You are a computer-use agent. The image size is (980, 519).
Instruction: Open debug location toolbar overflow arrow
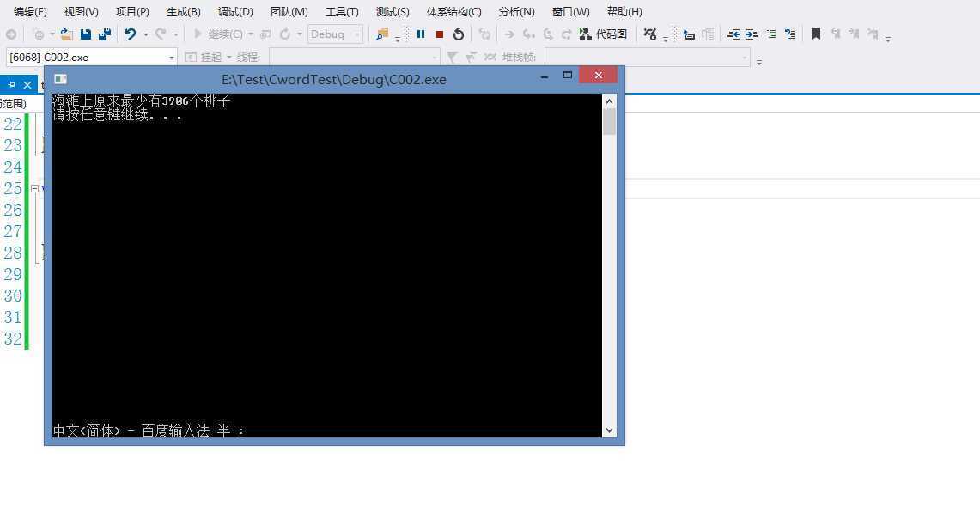tap(758, 61)
